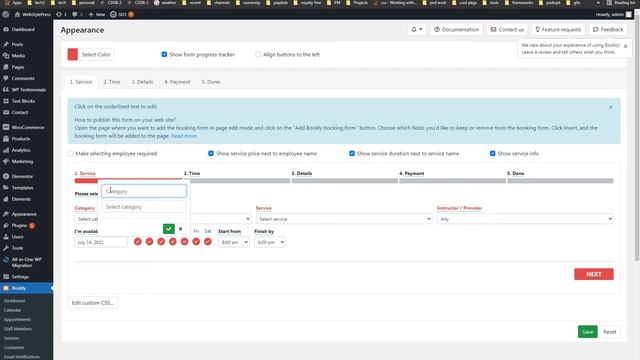Open Calendar in the Bookly submenu
Screen dimensions: 640x360
[12, 310]
